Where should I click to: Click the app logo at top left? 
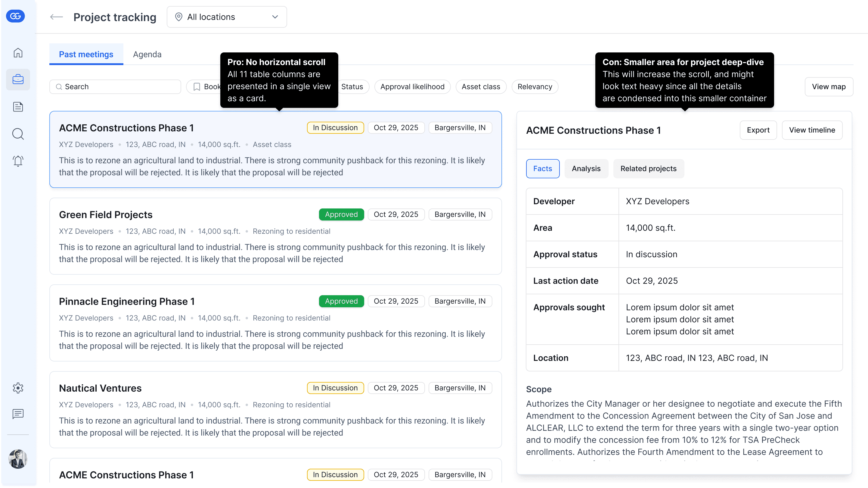(x=16, y=16)
